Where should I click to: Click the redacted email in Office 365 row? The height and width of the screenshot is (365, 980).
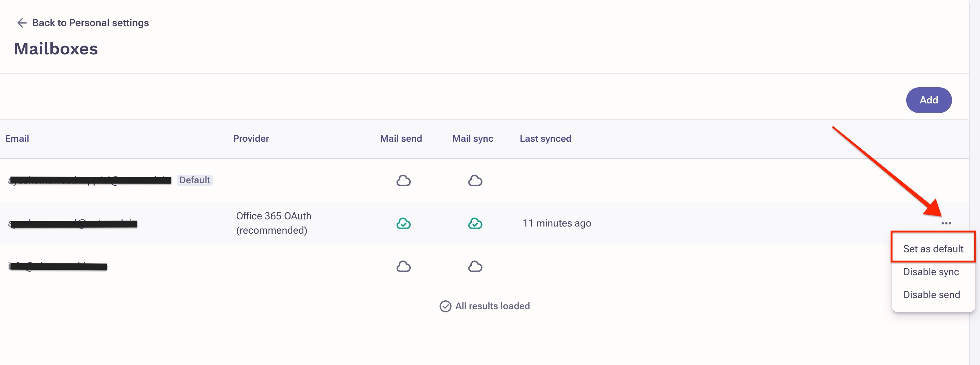[x=73, y=223]
